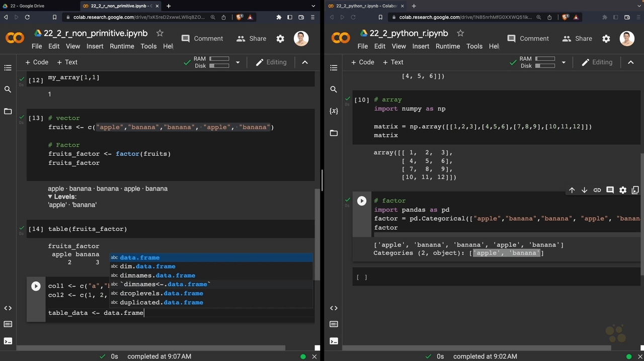This screenshot has height=361, width=644.
Task: Collapse header with chevron in right notebook
Action: [x=631, y=62]
